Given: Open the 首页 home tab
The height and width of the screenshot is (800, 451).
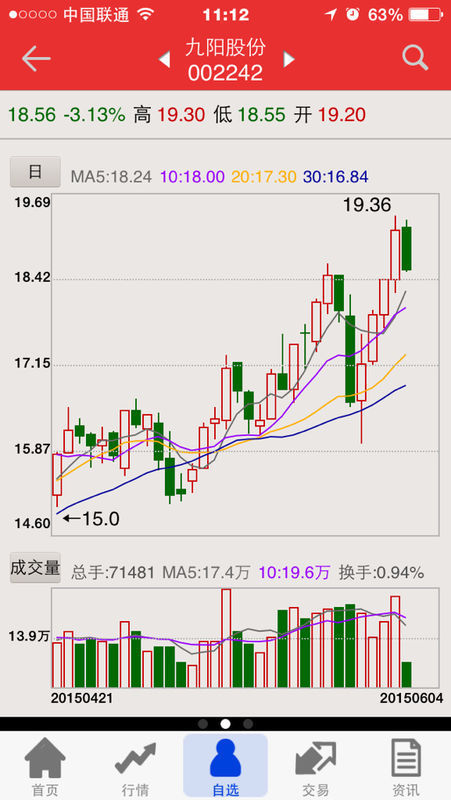Looking at the screenshot, I should [x=45, y=767].
